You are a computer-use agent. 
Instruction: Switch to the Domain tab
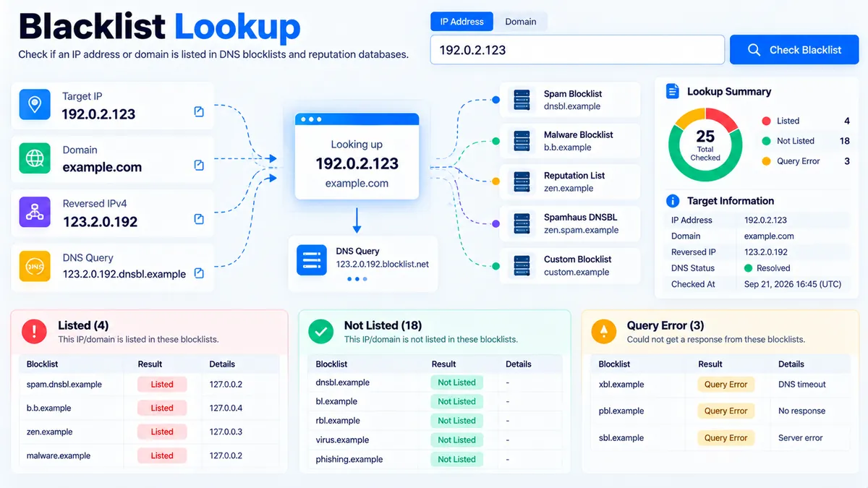pos(521,22)
